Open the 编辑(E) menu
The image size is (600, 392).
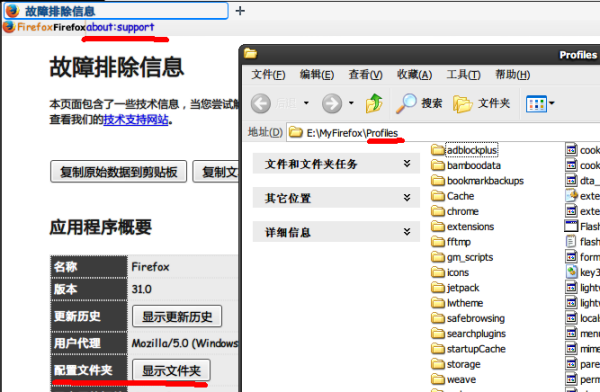[x=317, y=75]
